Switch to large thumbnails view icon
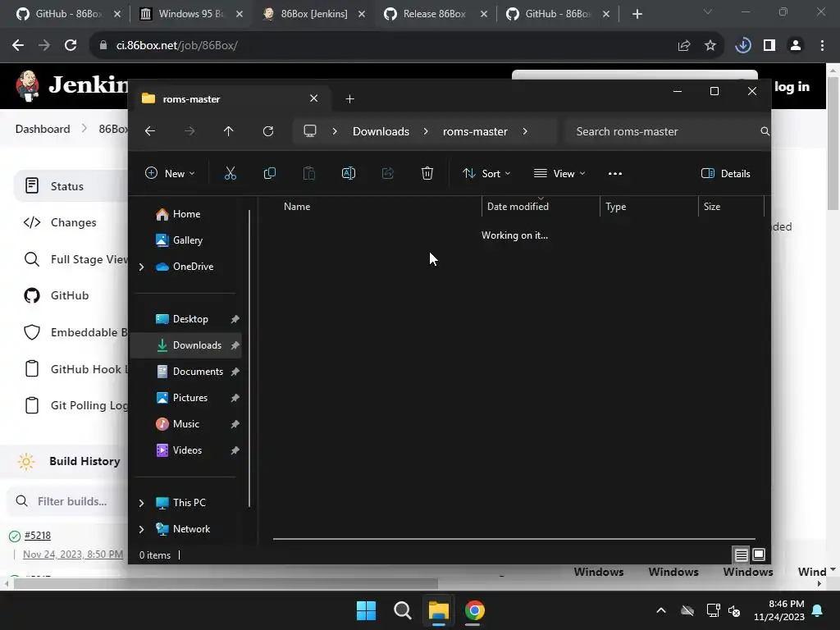Screen dimensions: 840x630 759,555
